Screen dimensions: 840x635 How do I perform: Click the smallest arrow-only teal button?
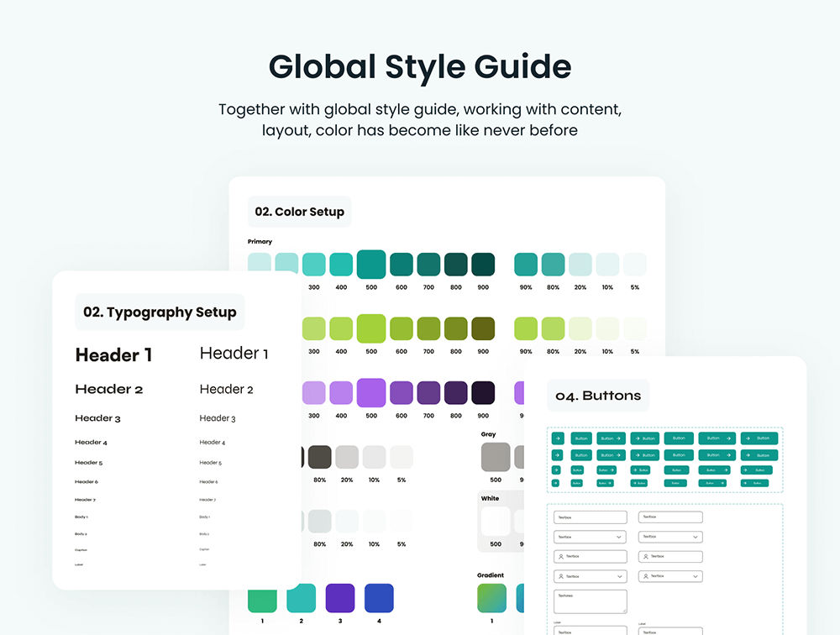(x=556, y=483)
